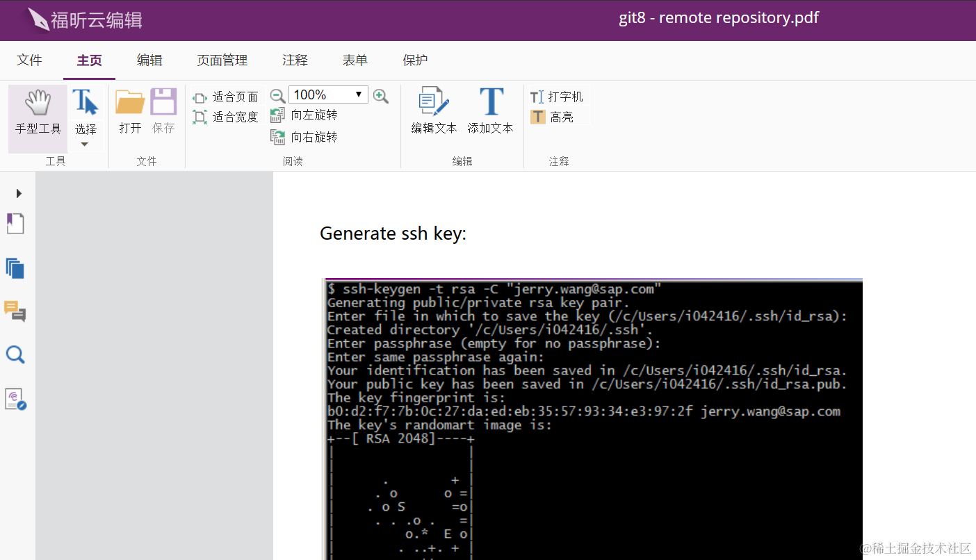Click the 'Generate ssh key:' heading text
The width and height of the screenshot is (976, 560).
pyautogui.click(x=393, y=233)
